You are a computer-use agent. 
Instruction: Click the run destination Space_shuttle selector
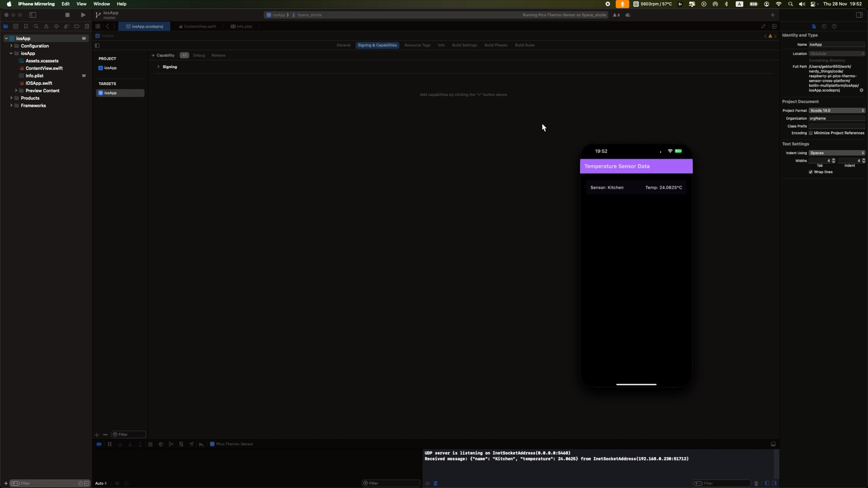310,15
